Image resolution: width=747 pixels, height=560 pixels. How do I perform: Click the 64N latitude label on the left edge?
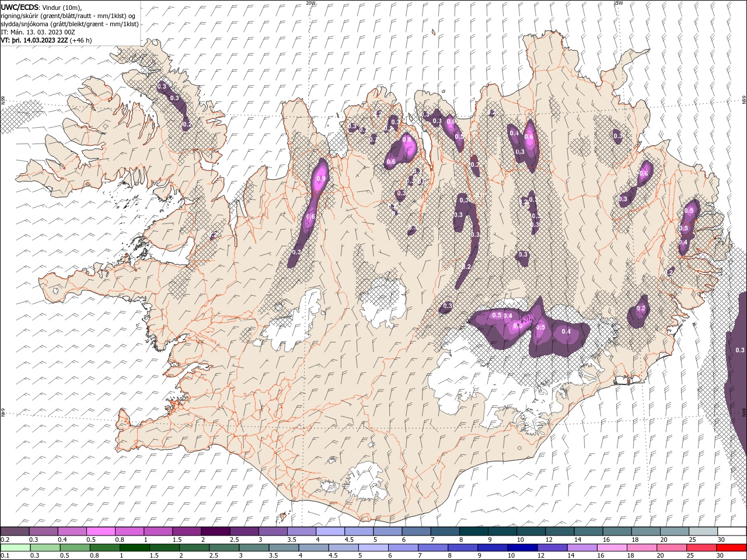click(3, 412)
